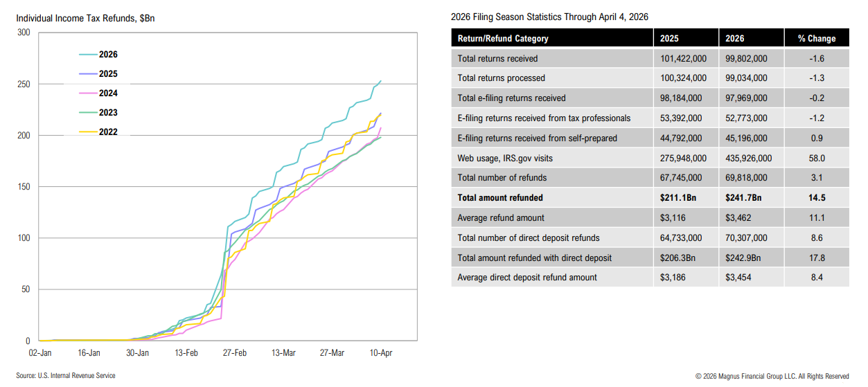Click the Magnus Financial Group copyright notice

tap(772, 376)
